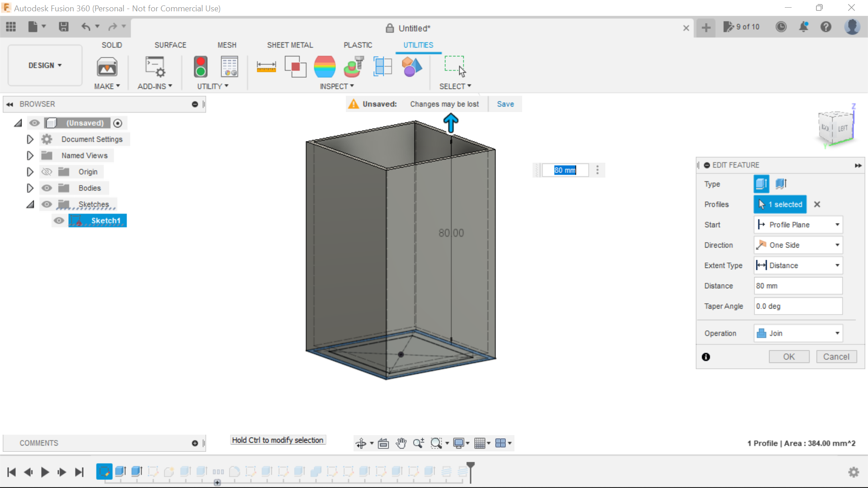Select the Measure tool in Inspect
868x488 pixels.
click(x=267, y=66)
